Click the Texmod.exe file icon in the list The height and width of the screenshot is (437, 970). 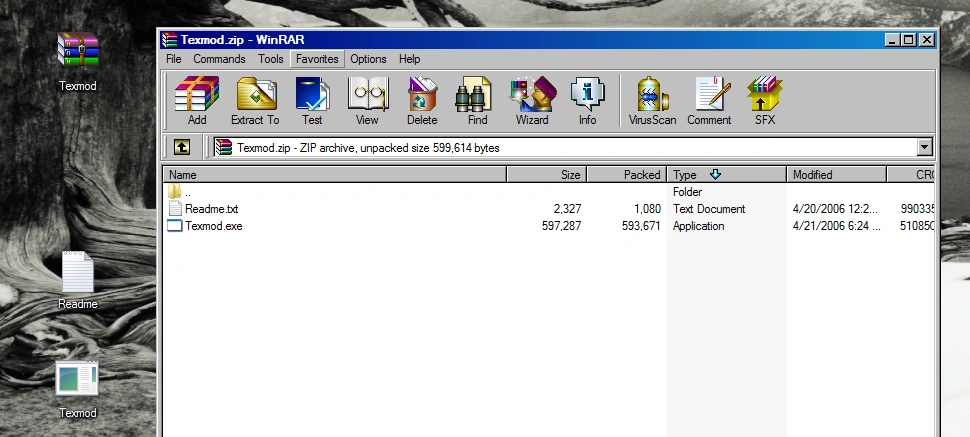tap(175, 226)
